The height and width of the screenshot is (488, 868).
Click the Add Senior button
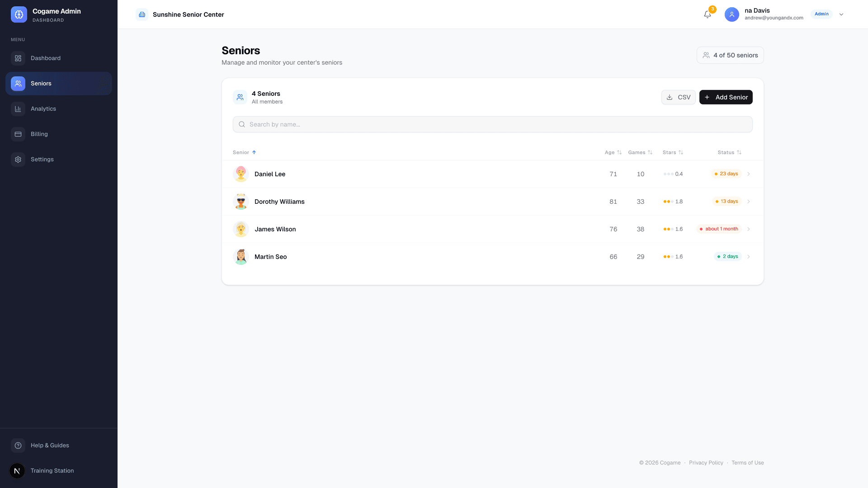click(726, 97)
